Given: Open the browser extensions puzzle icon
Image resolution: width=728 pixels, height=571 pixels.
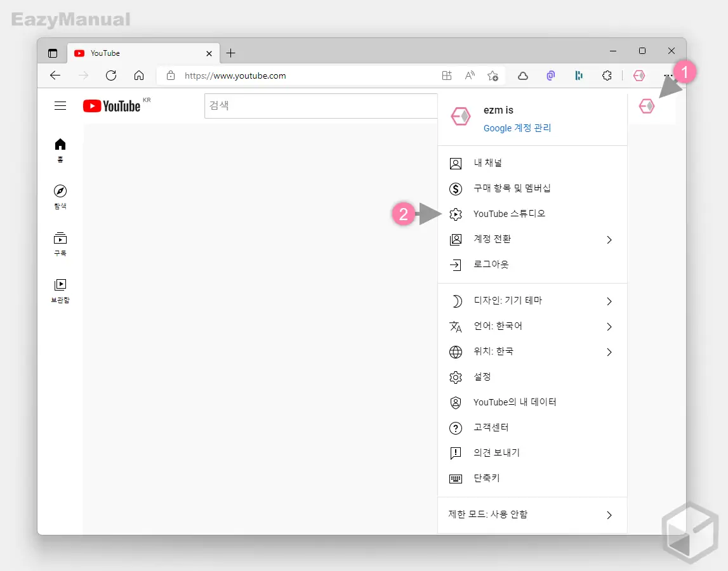Looking at the screenshot, I should (607, 75).
